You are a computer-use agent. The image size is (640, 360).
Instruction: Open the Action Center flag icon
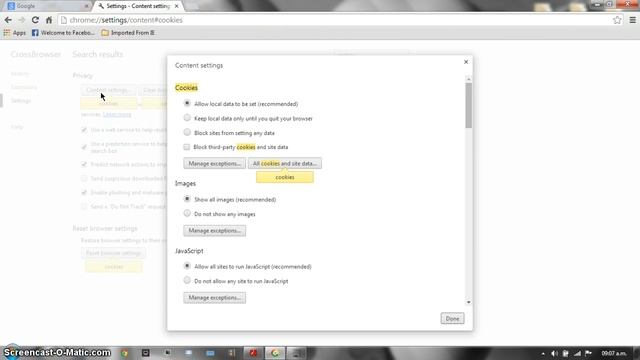(x=588, y=353)
